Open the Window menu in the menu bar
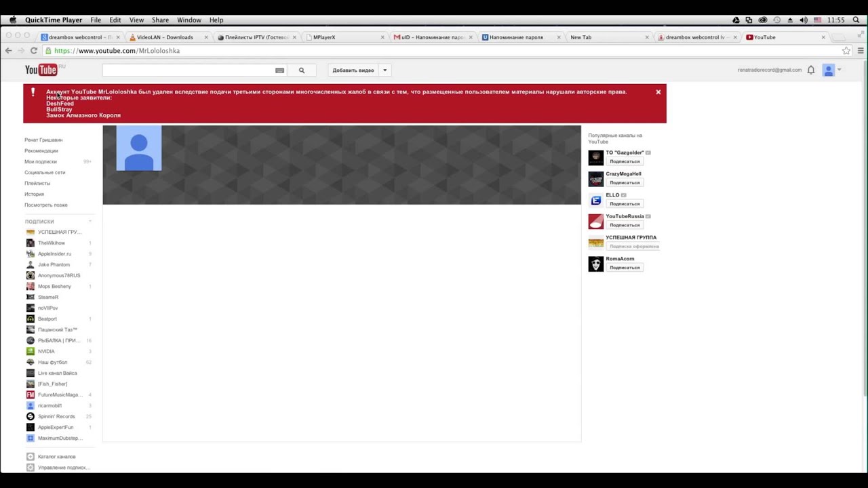The width and height of the screenshot is (868, 488). [189, 20]
